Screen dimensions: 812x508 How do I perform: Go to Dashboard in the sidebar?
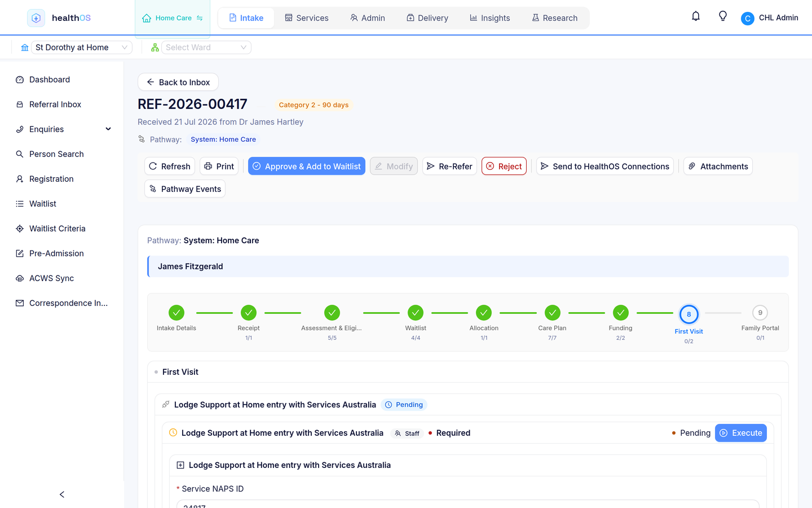click(x=62, y=80)
